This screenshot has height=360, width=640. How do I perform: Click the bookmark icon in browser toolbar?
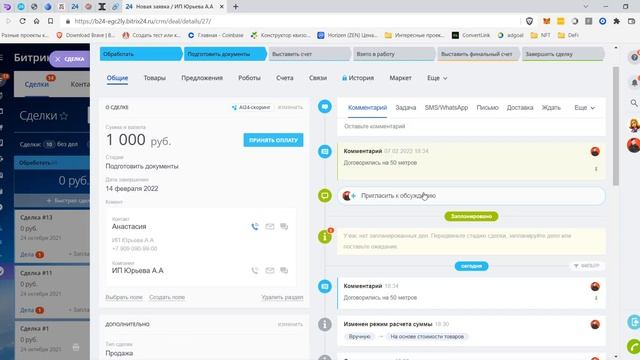click(51, 21)
